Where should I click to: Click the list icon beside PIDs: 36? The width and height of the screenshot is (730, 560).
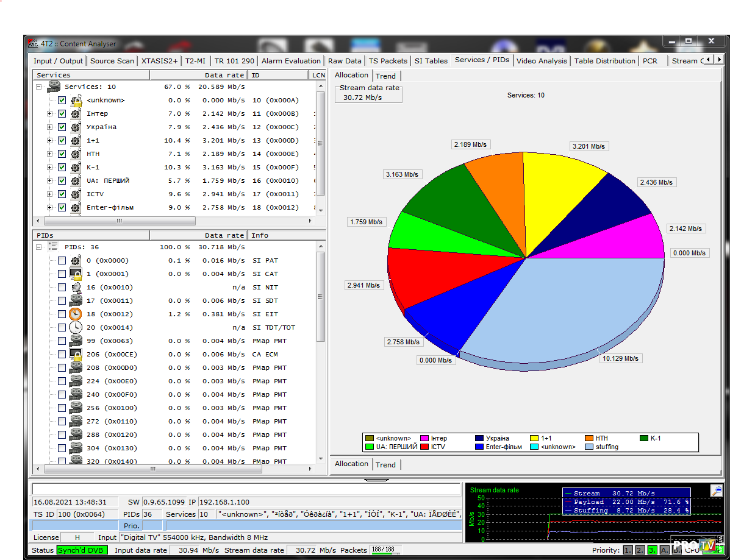(x=54, y=247)
